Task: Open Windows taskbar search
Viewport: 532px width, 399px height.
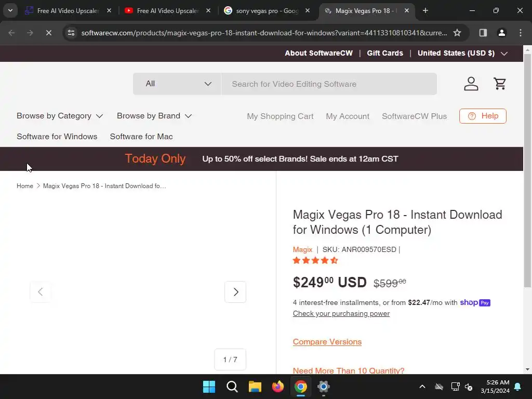Action: click(x=232, y=387)
